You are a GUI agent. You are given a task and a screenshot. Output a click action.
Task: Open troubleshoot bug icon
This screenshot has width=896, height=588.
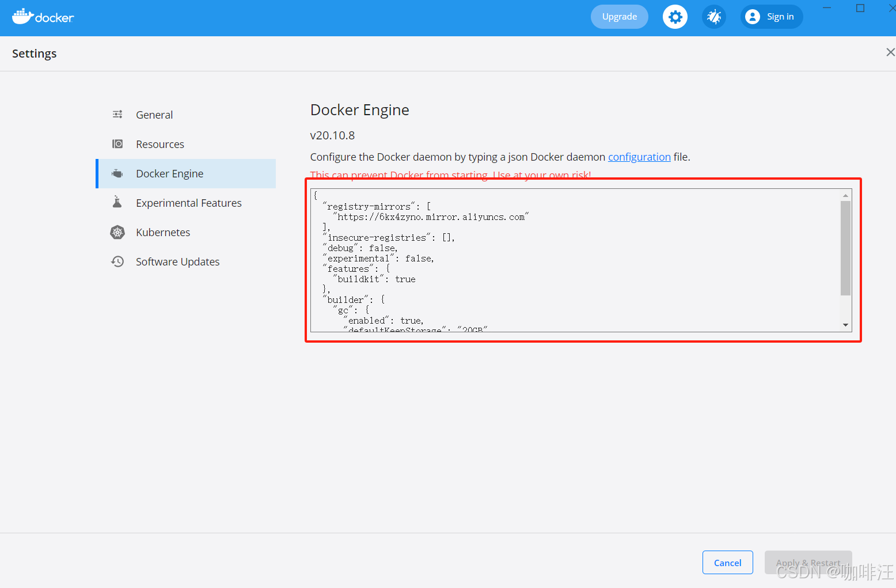[x=714, y=17]
